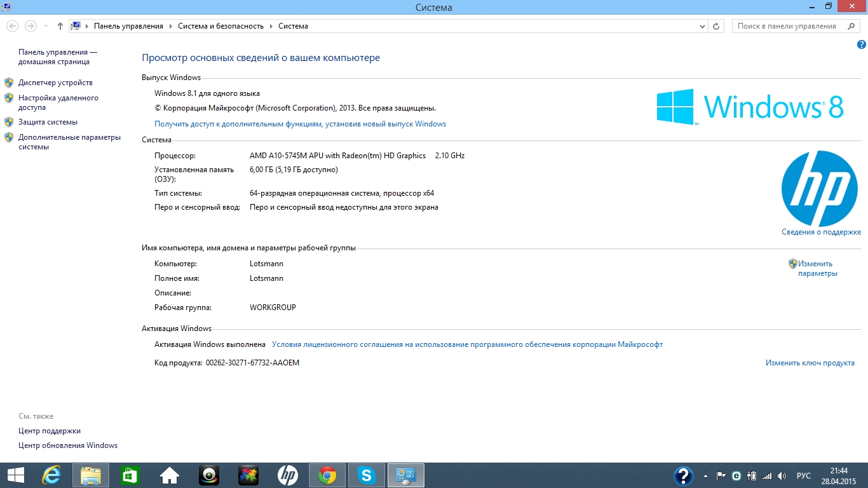Launch Internet Explorer from the taskbar
868x488 pixels.
(51, 475)
